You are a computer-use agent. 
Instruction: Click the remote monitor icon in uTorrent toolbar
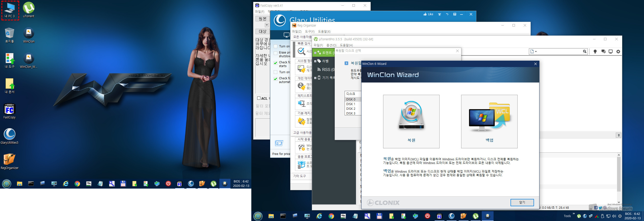point(611,52)
